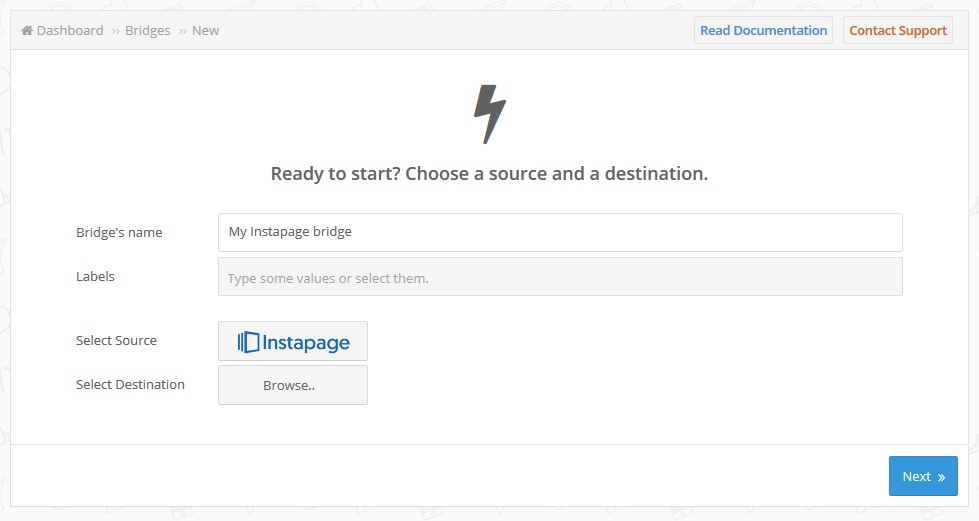The width and height of the screenshot is (979, 521).
Task: Click the Labels values input field
Action: 560,277
